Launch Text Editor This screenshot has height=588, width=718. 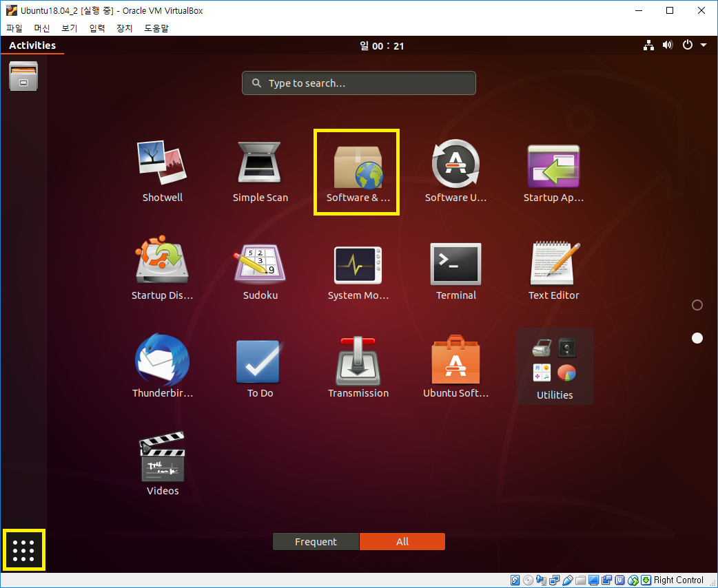(x=553, y=269)
